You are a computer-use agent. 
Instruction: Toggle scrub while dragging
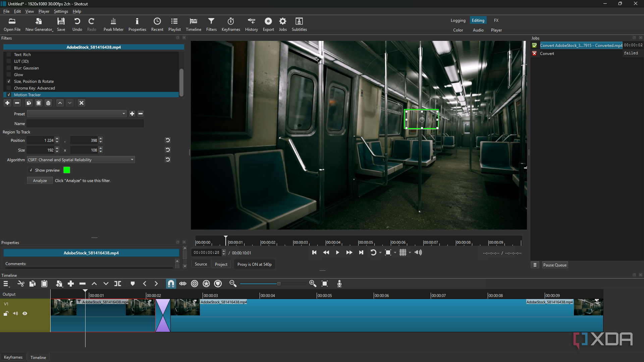183,284
